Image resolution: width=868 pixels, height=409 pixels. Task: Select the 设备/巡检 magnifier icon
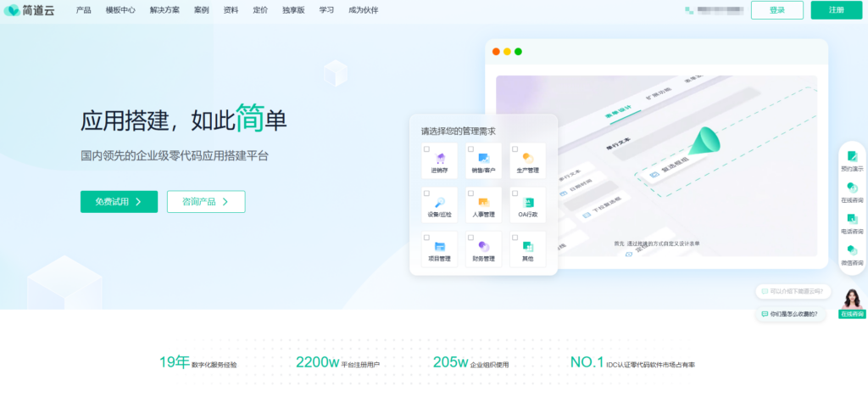(439, 202)
